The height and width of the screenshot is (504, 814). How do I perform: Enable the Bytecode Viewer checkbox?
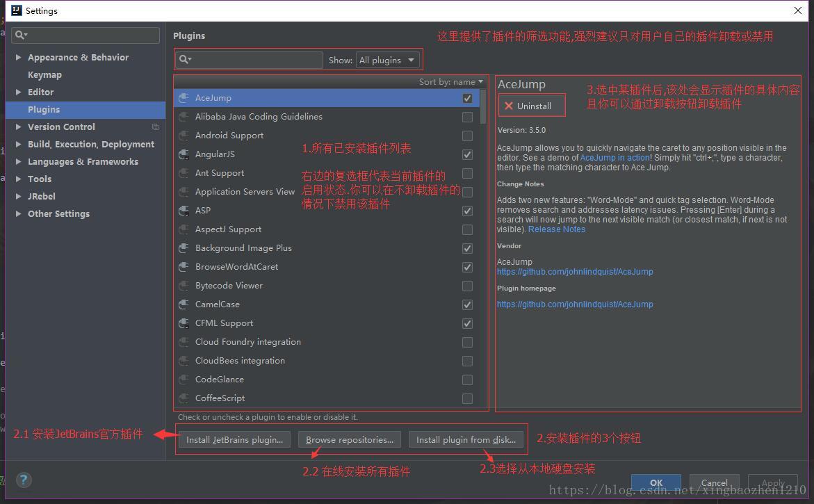tap(467, 286)
